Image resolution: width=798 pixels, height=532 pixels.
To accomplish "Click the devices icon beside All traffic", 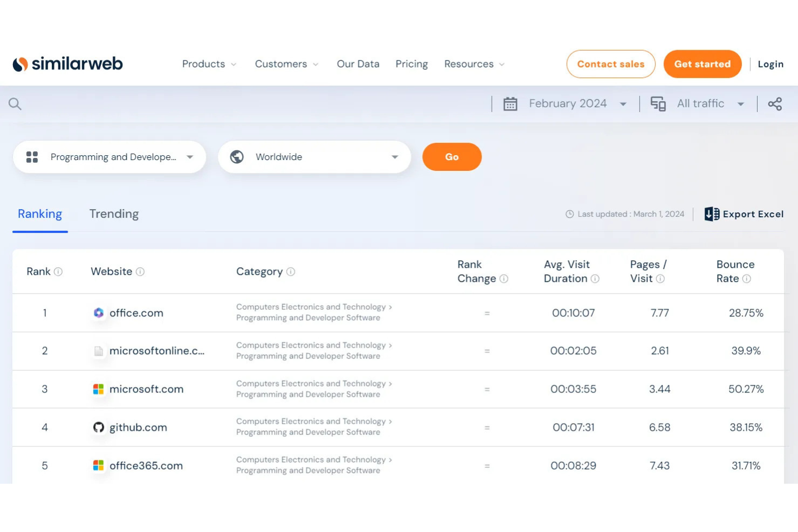I will pyautogui.click(x=658, y=103).
